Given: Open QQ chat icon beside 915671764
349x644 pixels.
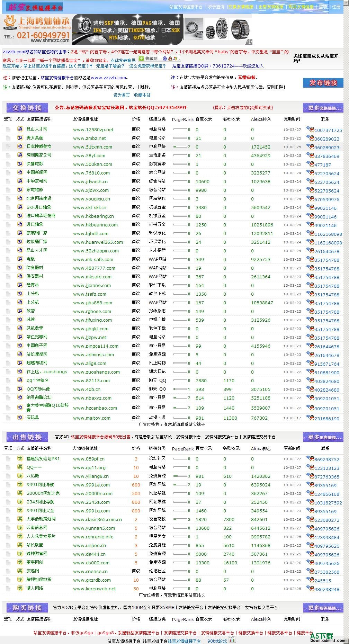Looking at the screenshot, I should coord(310,363).
